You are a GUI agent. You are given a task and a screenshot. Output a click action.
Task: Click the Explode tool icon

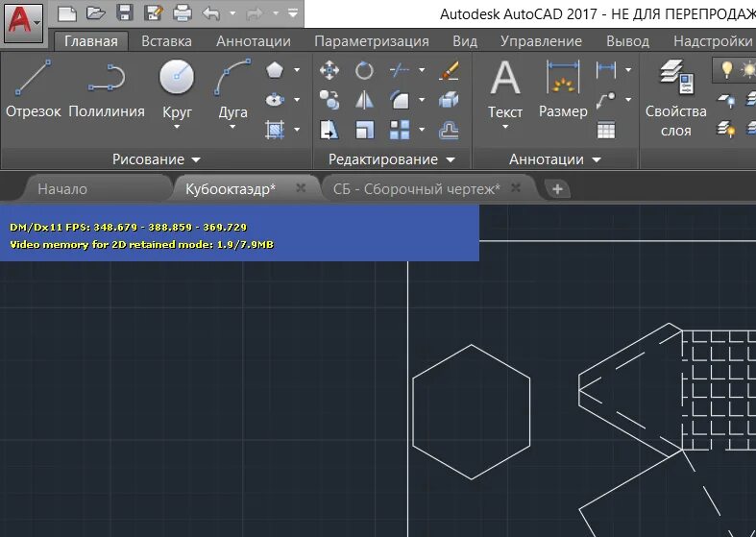pyautogui.click(x=449, y=100)
